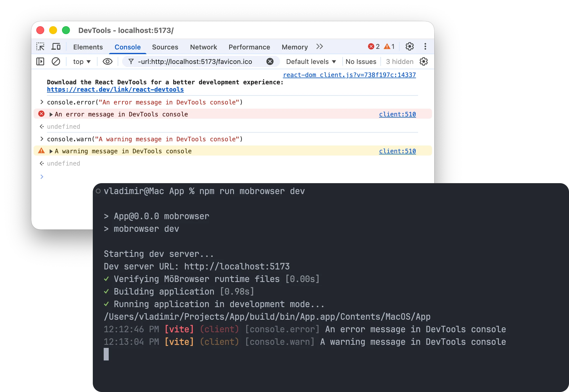Screen dimensions: 569x392
Task: Open the console sidebar panel icon
Action: click(40, 61)
